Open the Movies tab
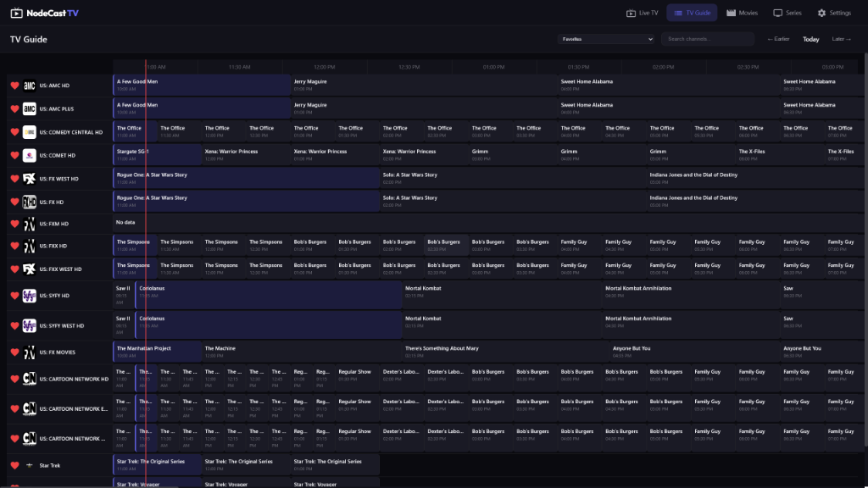The width and height of the screenshot is (868, 488). [x=742, y=13]
